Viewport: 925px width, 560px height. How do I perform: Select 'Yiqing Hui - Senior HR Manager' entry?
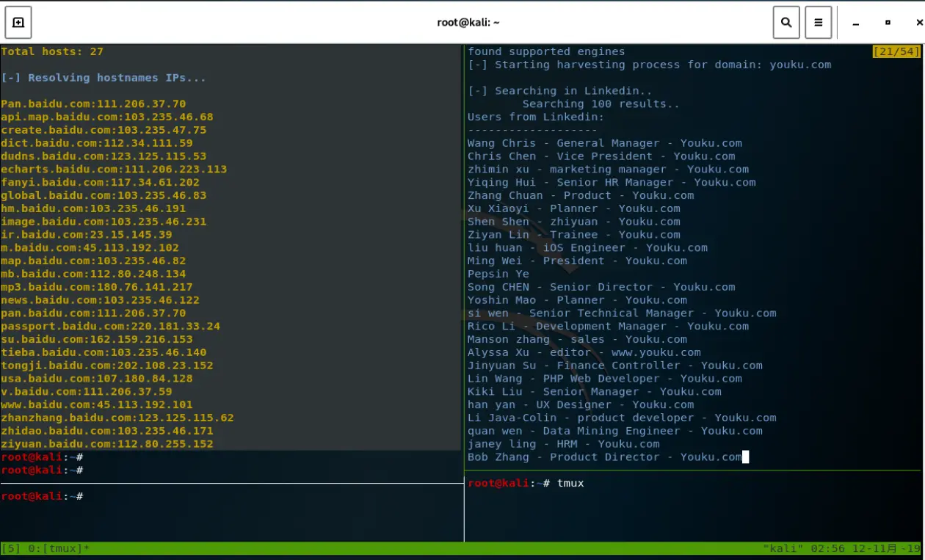click(612, 182)
